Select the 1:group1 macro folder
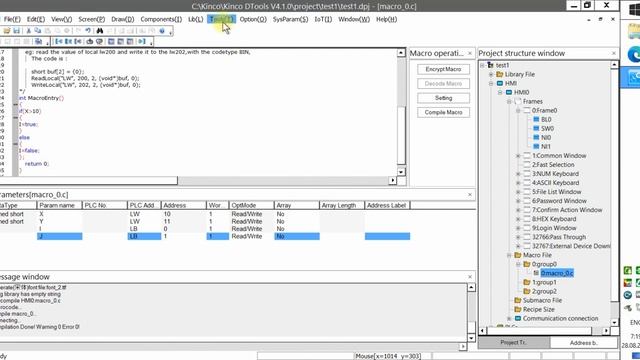 point(544,282)
